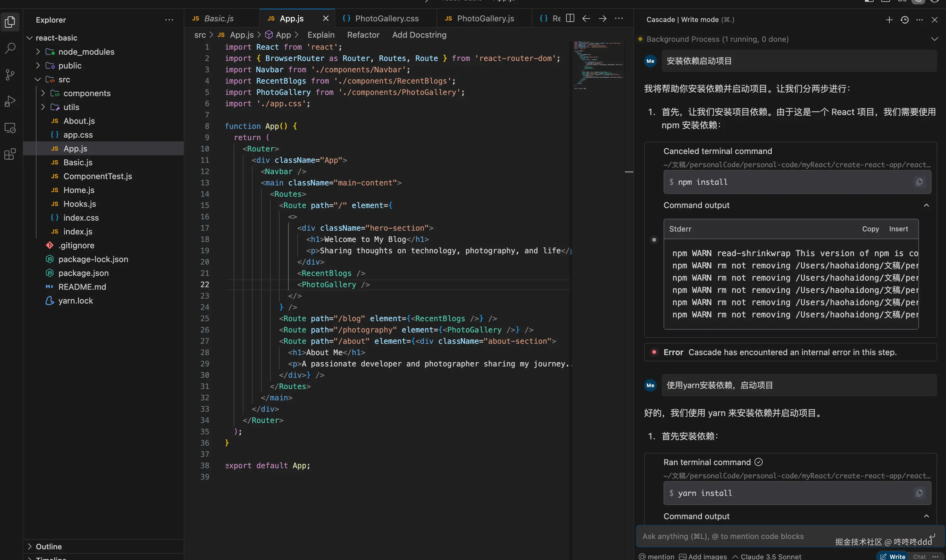Copy the npm install command
946x560 pixels.
pos(919,182)
